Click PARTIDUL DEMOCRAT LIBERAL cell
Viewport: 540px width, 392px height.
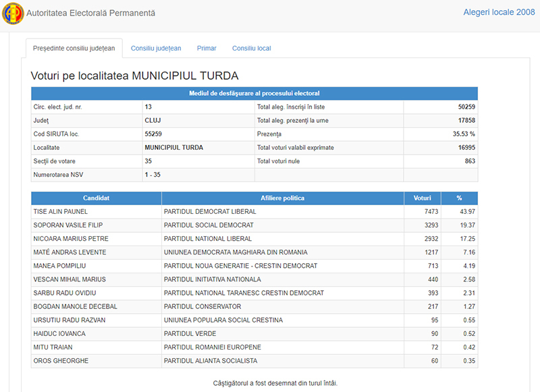point(282,212)
